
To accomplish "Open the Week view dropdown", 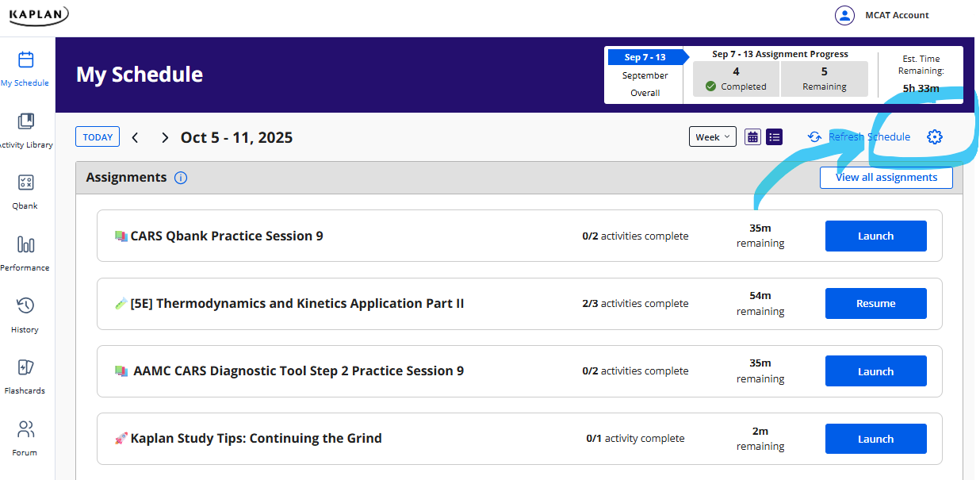I will pyautogui.click(x=712, y=137).
